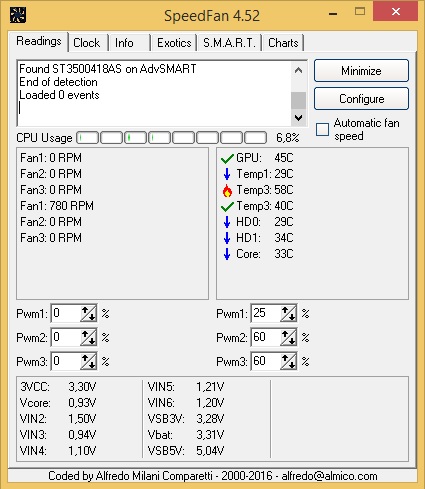Click the right Pwm1 value field showing 25

266,313
